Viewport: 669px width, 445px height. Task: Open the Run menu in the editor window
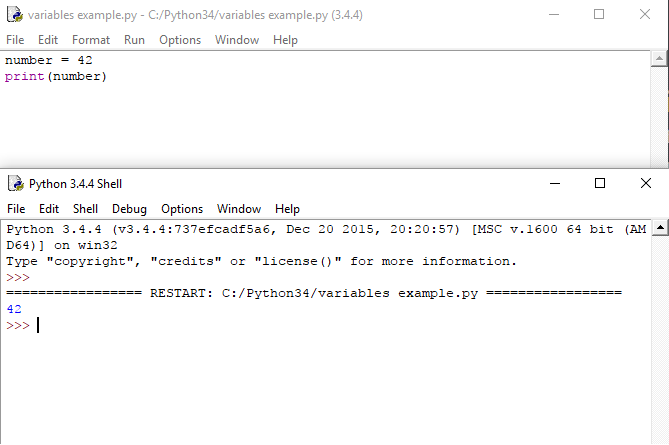pos(134,40)
